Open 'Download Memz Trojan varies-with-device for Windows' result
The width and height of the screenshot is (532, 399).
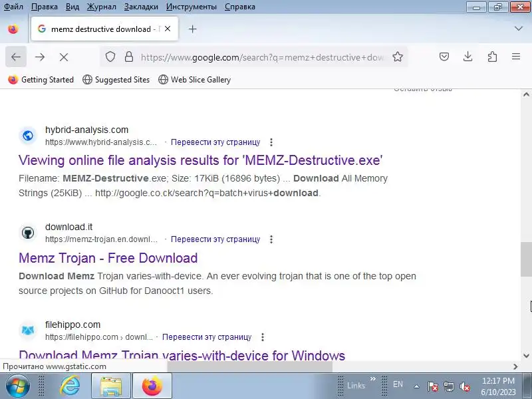(182, 355)
